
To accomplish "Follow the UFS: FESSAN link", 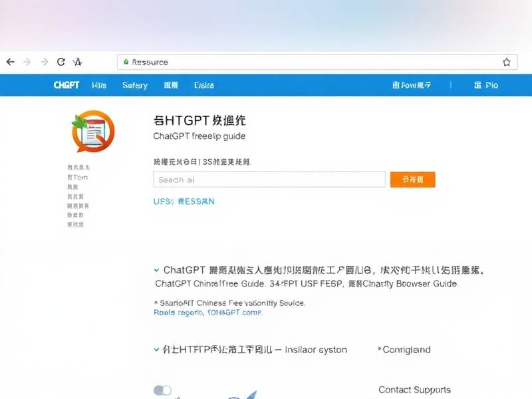I will click(x=184, y=201).
